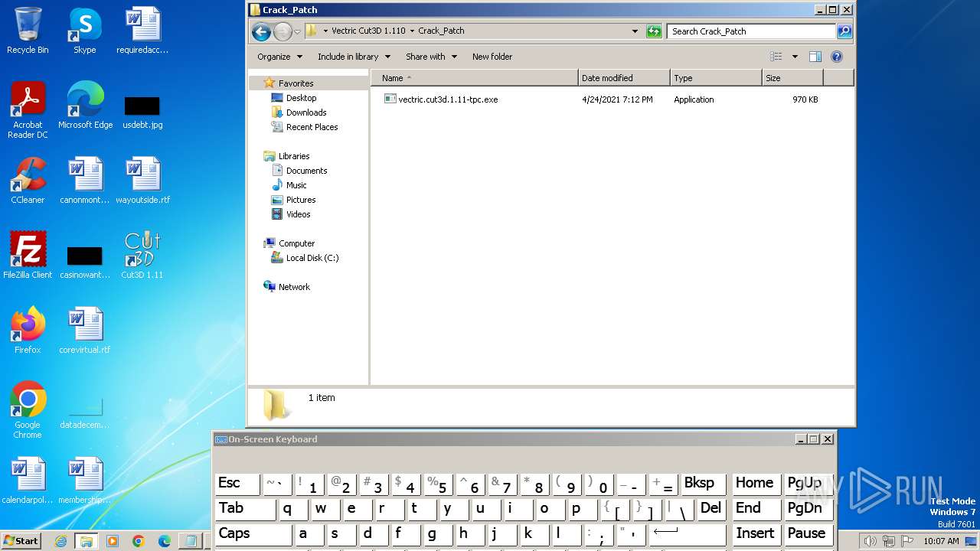The width and height of the screenshot is (980, 551).
Task: Click New folder button
Action: tap(492, 57)
